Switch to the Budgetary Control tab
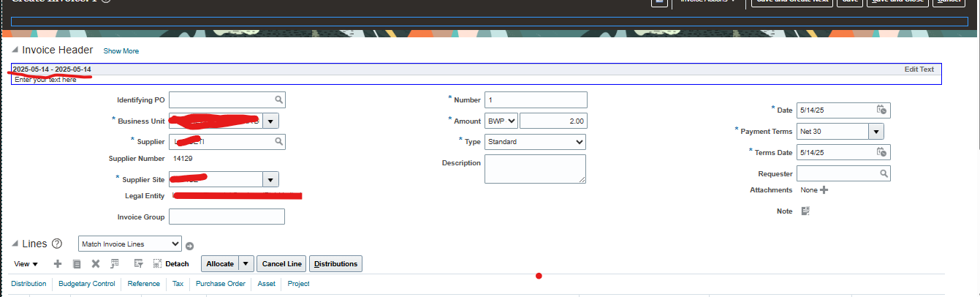Image resolution: width=980 pixels, height=297 pixels. pyautogui.click(x=87, y=284)
